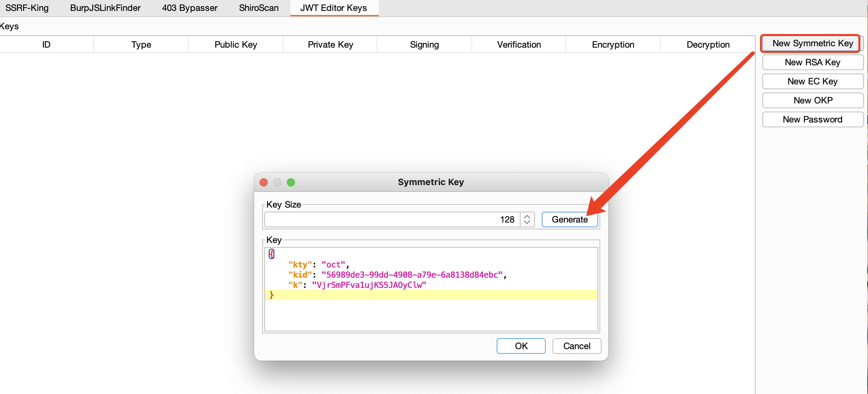Open the ShiroScan tab

pos(259,8)
